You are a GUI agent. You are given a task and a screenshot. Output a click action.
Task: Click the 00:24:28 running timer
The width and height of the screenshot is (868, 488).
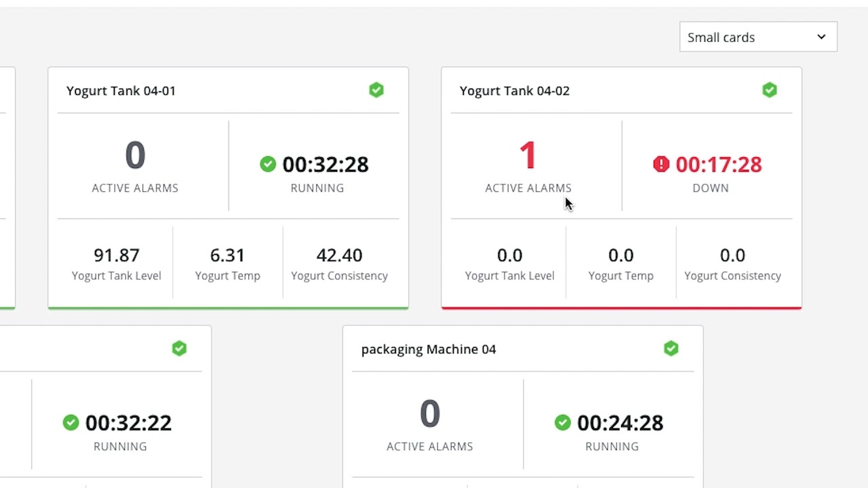pyautogui.click(x=620, y=422)
